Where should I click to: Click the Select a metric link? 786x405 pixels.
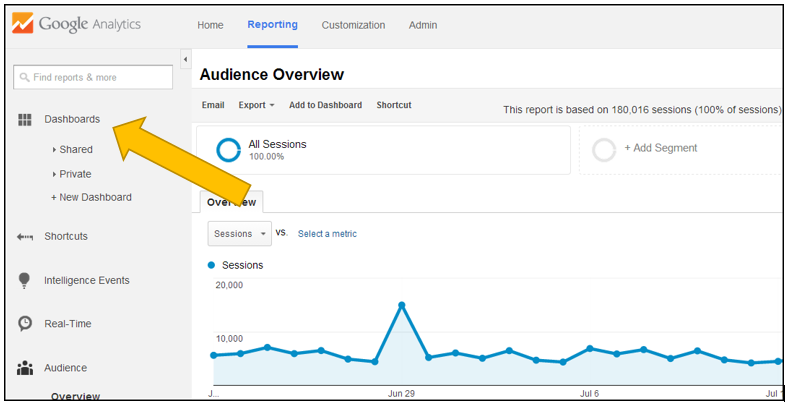[327, 234]
